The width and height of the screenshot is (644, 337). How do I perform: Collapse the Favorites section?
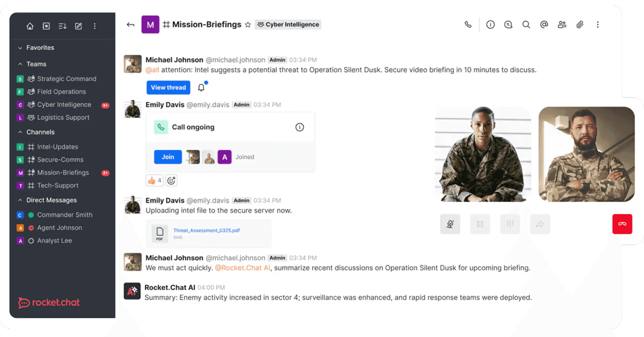pyautogui.click(x=21, y=48)
